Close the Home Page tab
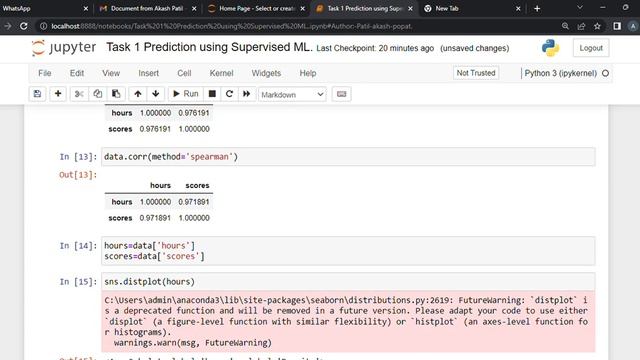Viewport: 640px width, 360px height. [x=302, y=9]
